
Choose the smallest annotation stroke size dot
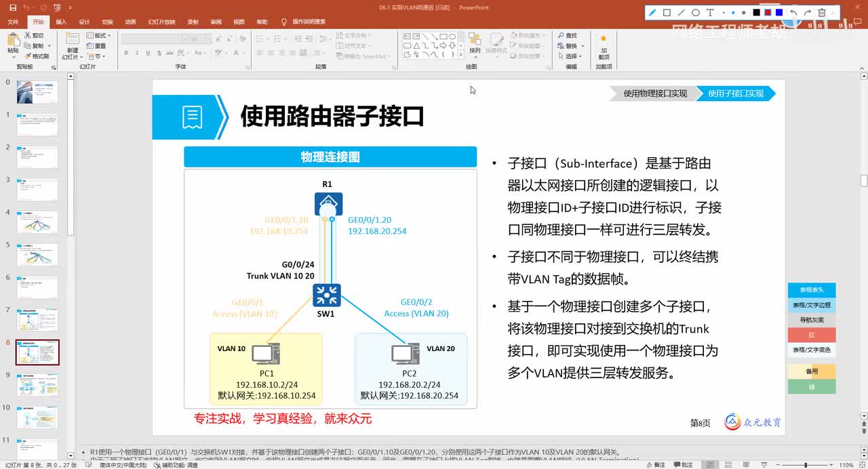pos(724,12)
